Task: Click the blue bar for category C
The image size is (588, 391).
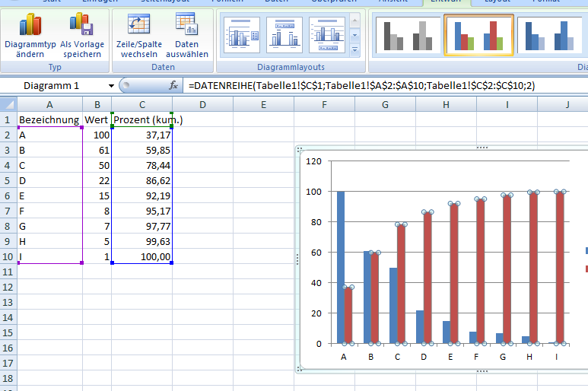Action: click(393, 306)
